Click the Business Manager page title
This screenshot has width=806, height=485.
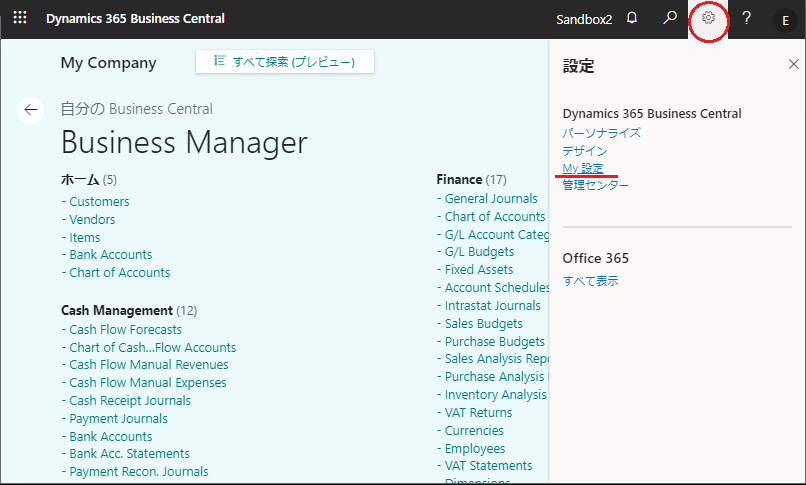point(184,142)
